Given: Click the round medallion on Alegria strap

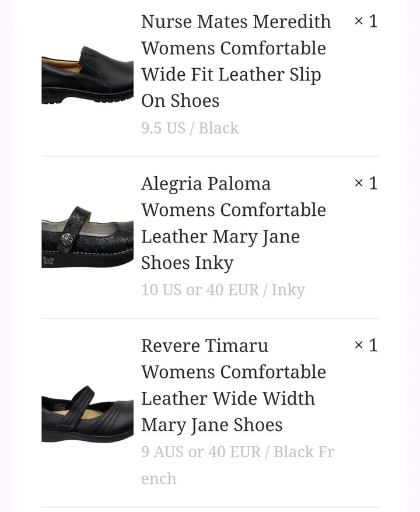Looking at the screenshot, I should (67, 238).
